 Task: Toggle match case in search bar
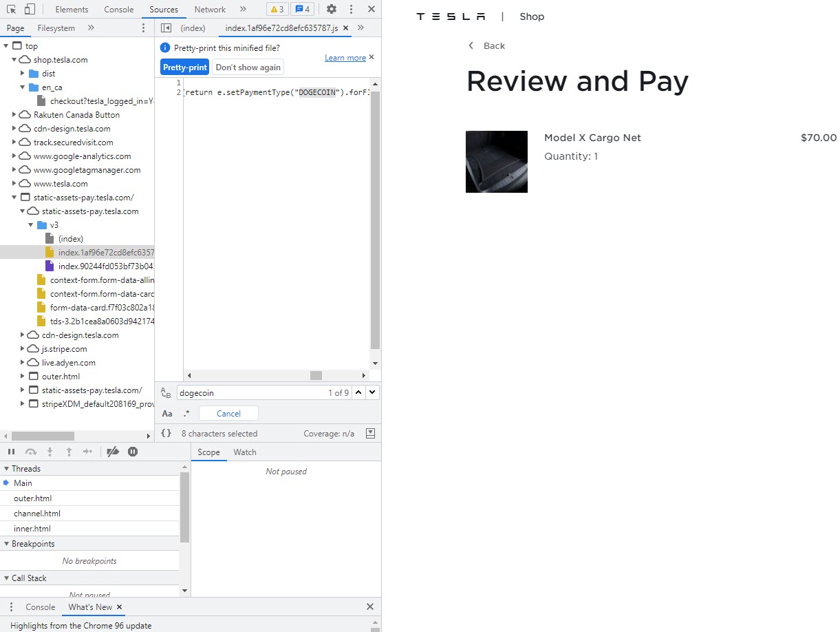point(167,414)
